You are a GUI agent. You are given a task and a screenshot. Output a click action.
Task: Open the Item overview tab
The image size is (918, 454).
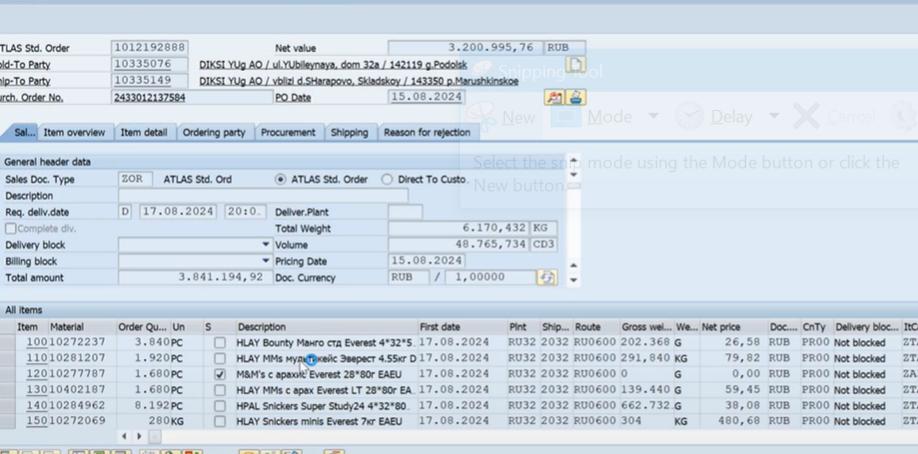click(75, 132)
